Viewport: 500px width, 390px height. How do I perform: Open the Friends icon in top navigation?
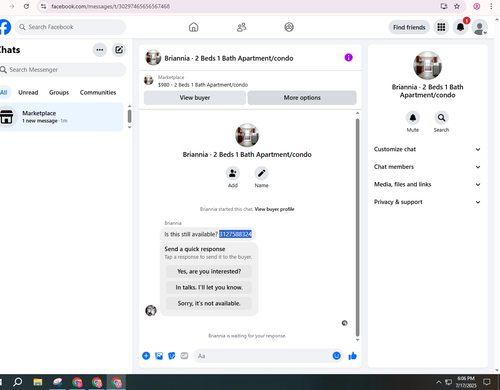coord(241,27)
